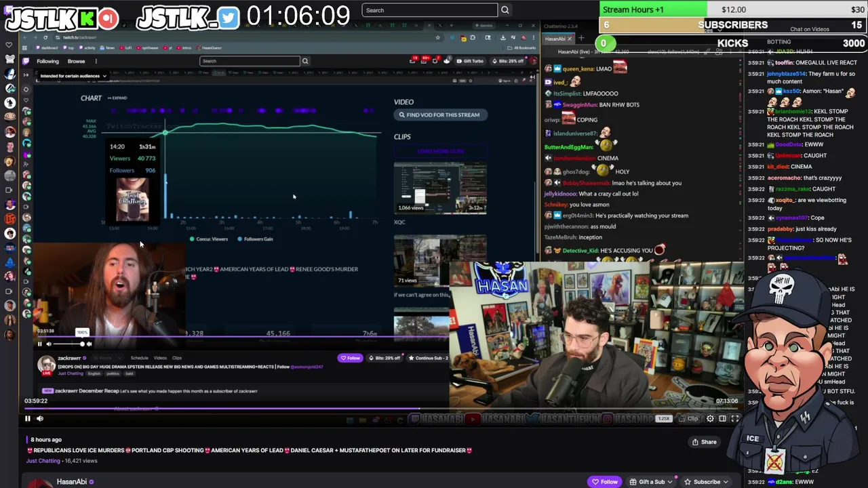Image resolution: width=868 pixels, height=488 pixels.
Task: Open the user avatar menu in the Twitch top bar
Action: [532, 61]
